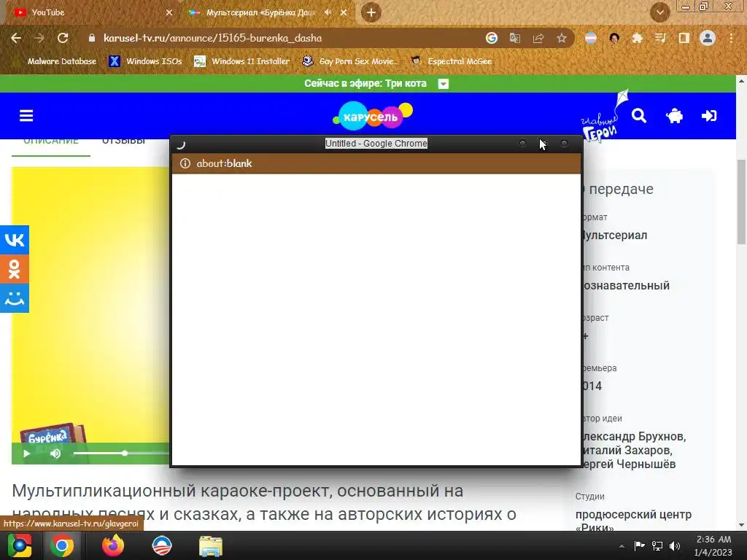Go back with the browser back arrow
The height and width of the screenshot is (560, 747).
16,38
